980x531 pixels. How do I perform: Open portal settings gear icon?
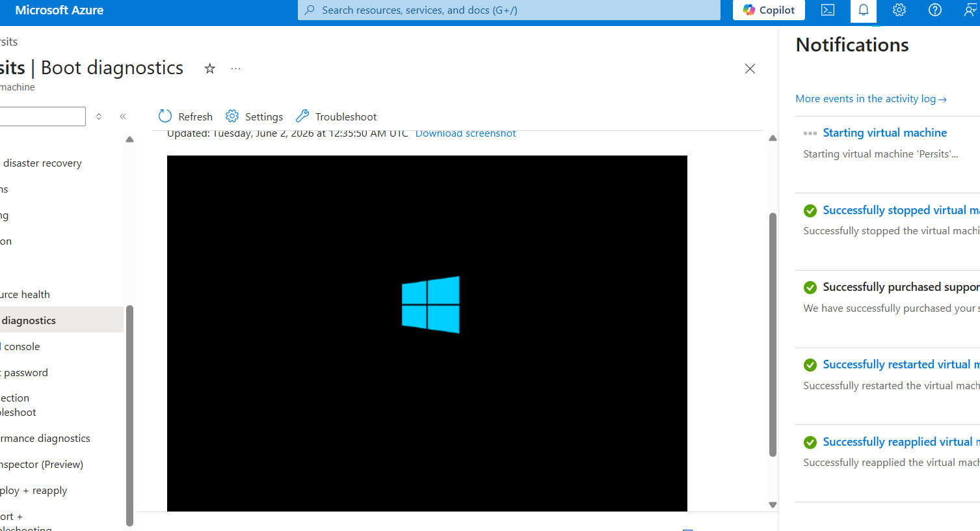[899, 10]
